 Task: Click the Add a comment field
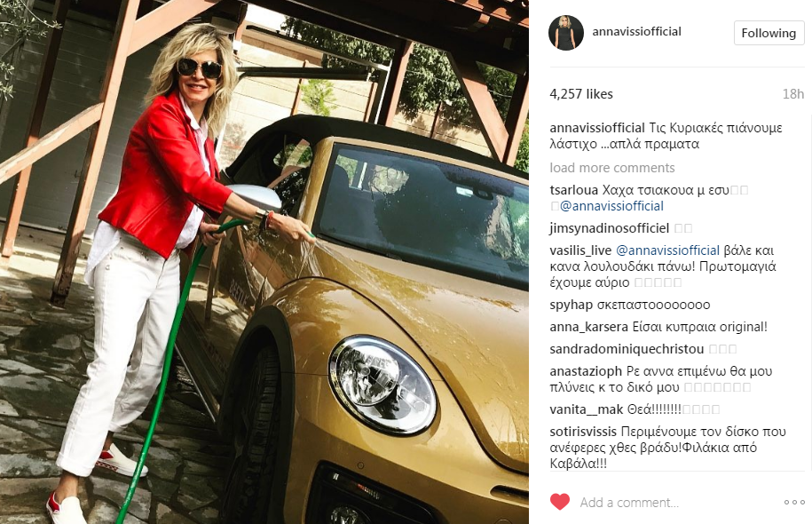click(674, 502)
